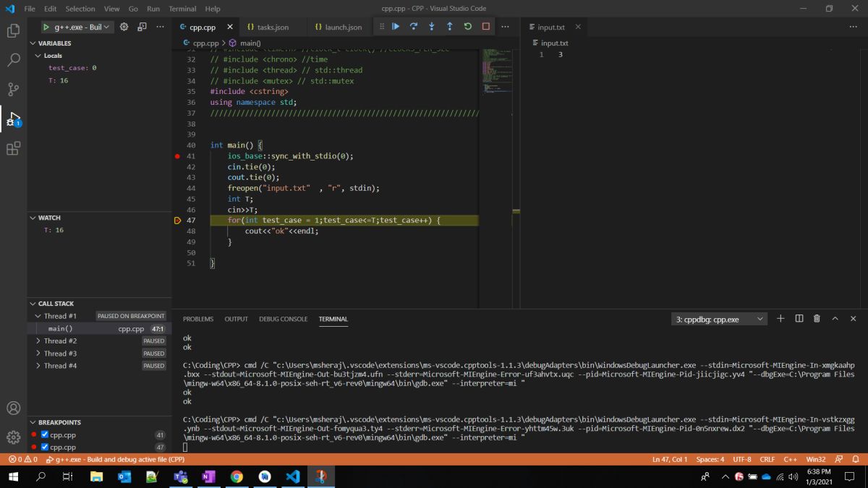Open the Explorer view in activity bar

coord(13,31)
